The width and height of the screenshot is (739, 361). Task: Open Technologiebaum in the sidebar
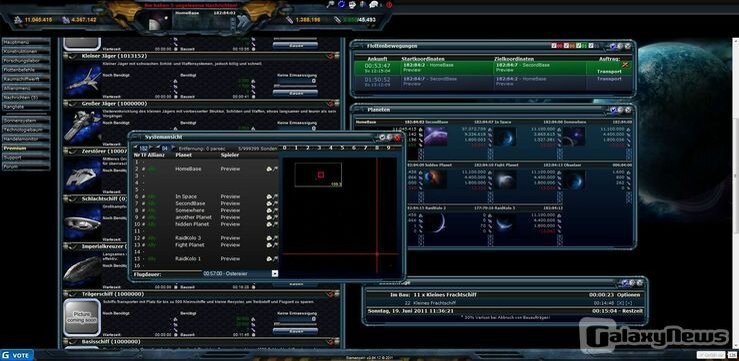pyautogui.click(x=26, y=130)
